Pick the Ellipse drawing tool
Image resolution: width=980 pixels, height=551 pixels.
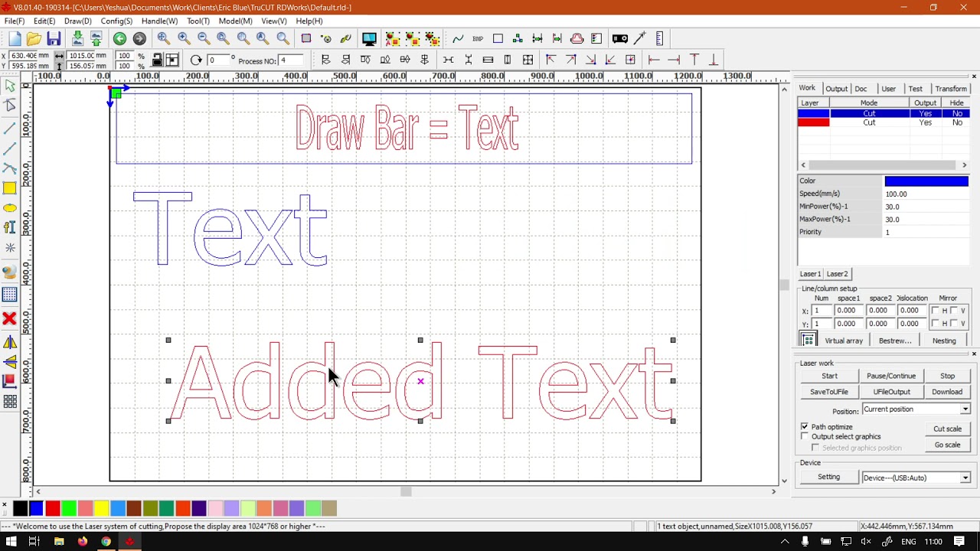(x=10, y=208)
